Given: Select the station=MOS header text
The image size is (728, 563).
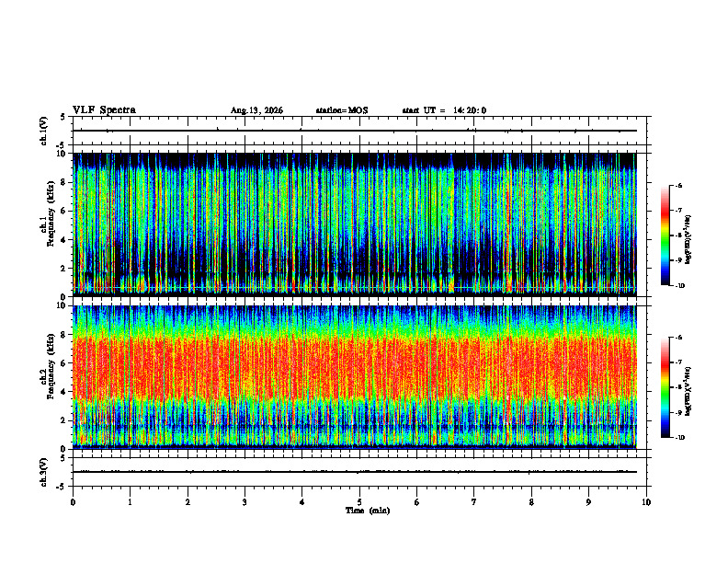Looking at the screenshot, I should click(342, 110).
